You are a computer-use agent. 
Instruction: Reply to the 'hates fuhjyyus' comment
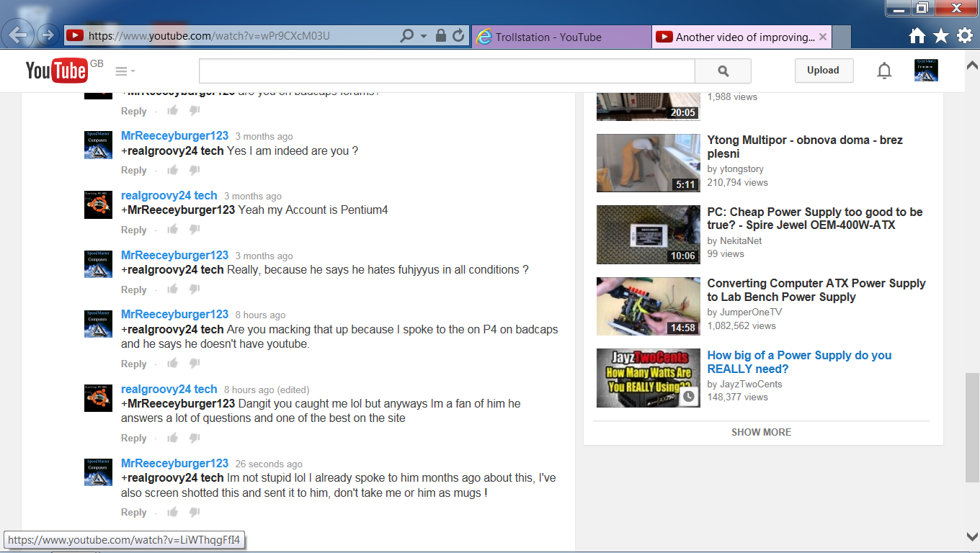134,290
